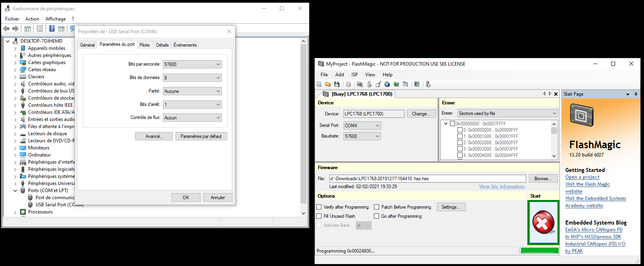Click the New project icon in FlashMagic toolbar
The width and height of the screenshot is (644, 266).
319,84
